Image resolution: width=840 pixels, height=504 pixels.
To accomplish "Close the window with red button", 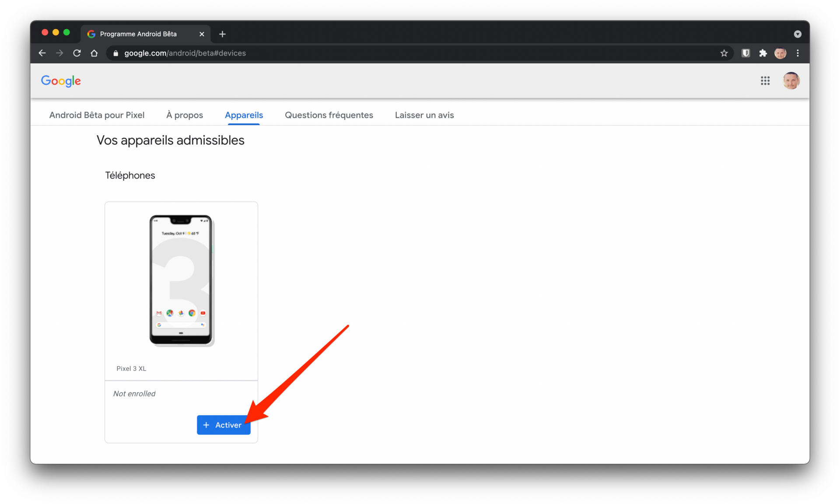I will (45, 32).
